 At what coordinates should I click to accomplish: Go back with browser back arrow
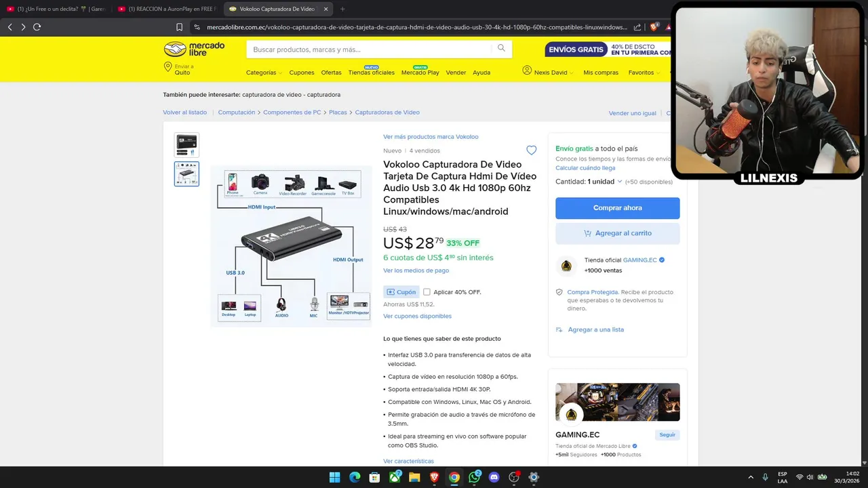(9, 27)
